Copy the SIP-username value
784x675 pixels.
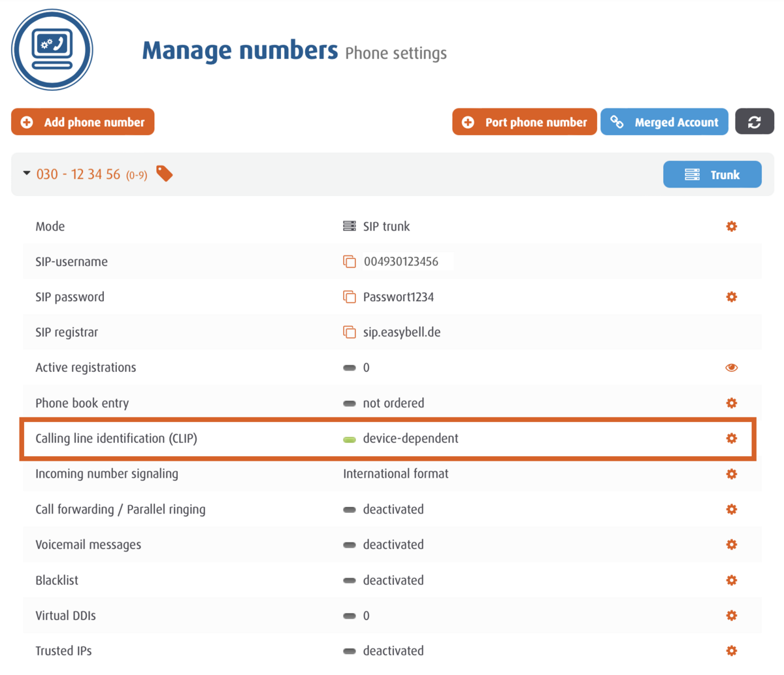point(350,262)
